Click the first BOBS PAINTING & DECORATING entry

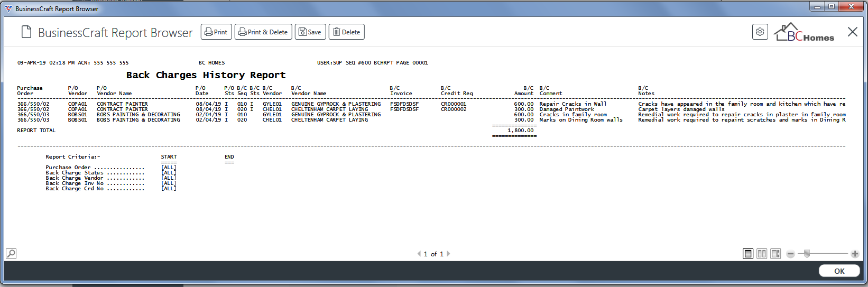coord(138,115)
